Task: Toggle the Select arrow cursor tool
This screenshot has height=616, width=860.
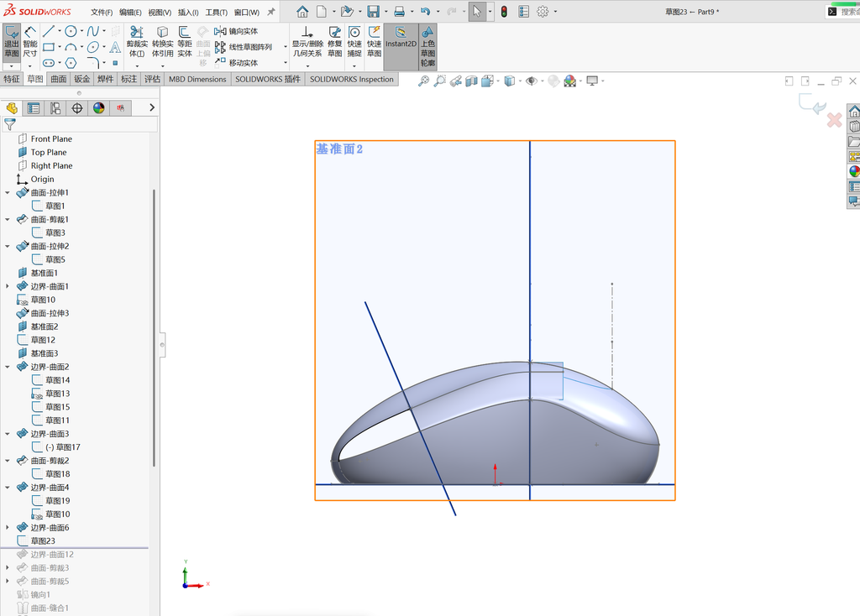Action: pyautogui.click(x=477, y=12)
